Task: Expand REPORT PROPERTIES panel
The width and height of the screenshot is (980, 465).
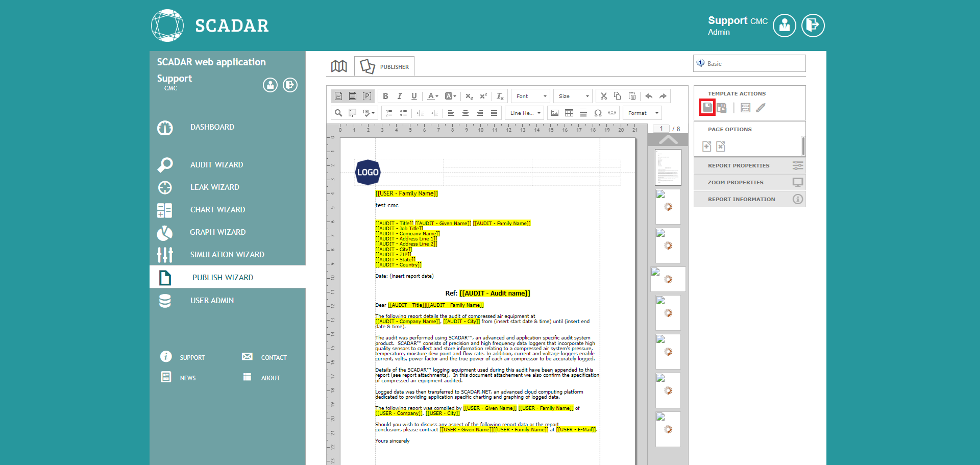Action: (x=749, y=165)
